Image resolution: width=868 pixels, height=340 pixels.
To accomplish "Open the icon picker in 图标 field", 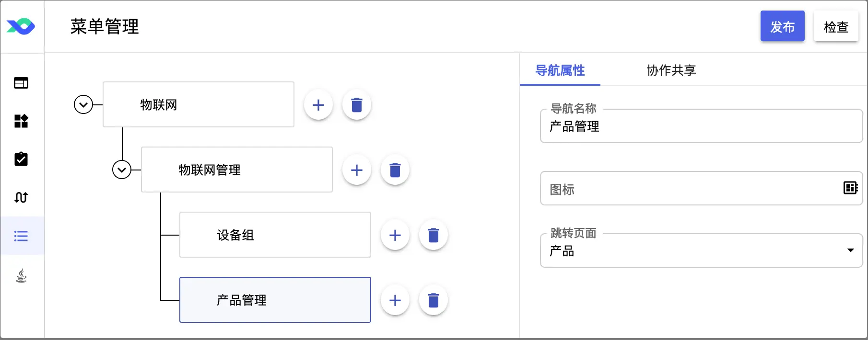I will pos(850,188).
